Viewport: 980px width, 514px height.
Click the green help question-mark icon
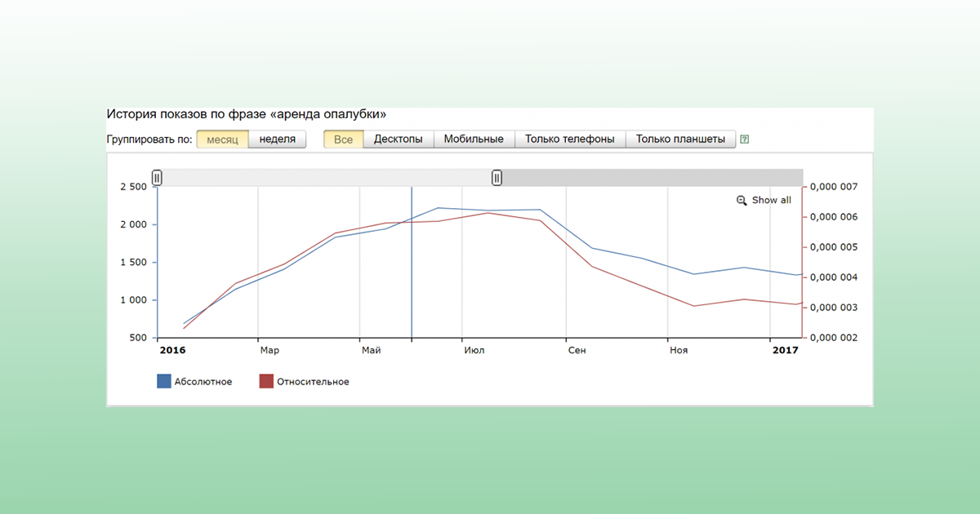click(744, 140)
